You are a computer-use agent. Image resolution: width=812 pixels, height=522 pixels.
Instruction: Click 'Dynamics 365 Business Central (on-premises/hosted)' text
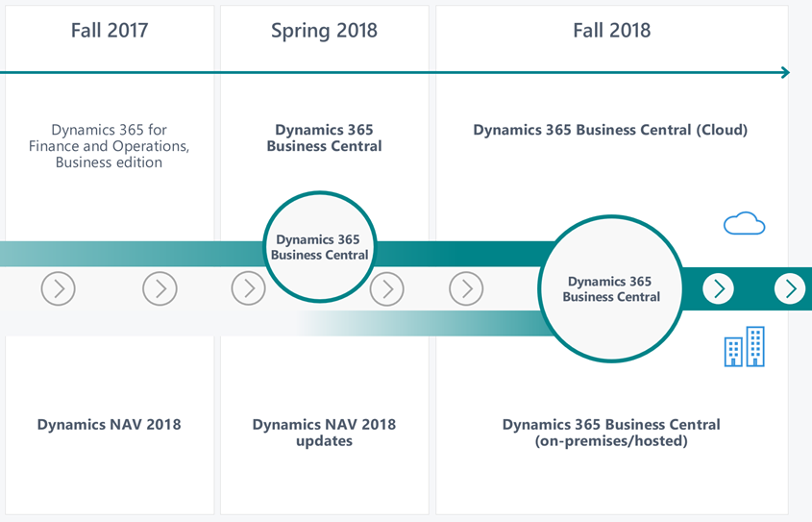tap(611, 433)
